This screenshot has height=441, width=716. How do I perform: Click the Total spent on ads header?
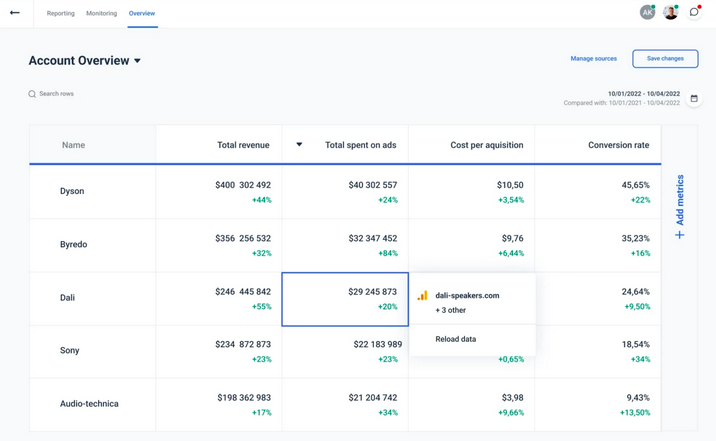(360, 145)
